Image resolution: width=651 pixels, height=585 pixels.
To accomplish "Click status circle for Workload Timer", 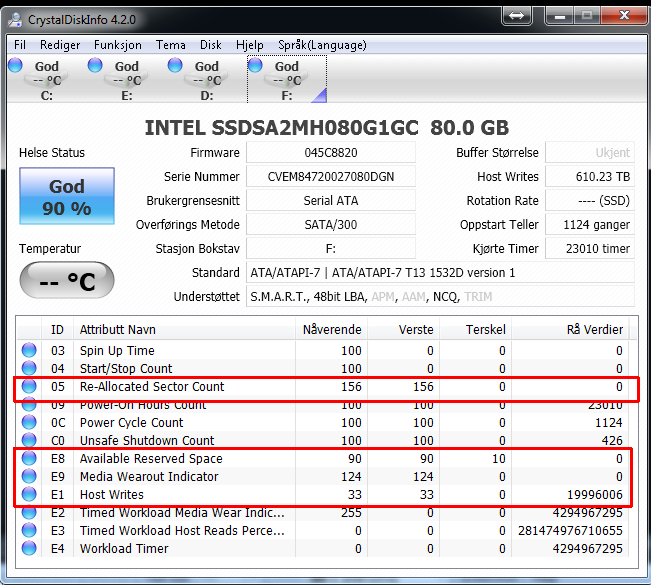I will click(x=29, y=548).
